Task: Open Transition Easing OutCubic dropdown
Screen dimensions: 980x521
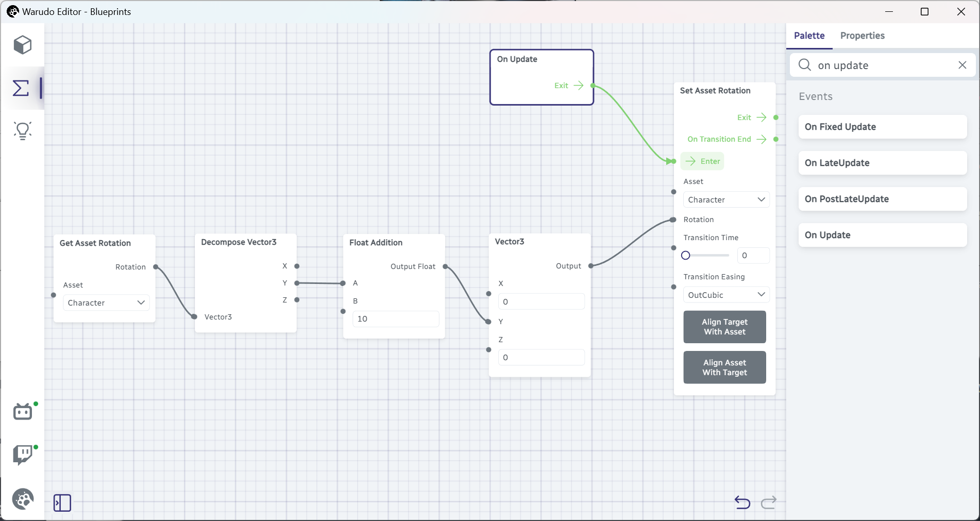Action: tap(726, 295)
